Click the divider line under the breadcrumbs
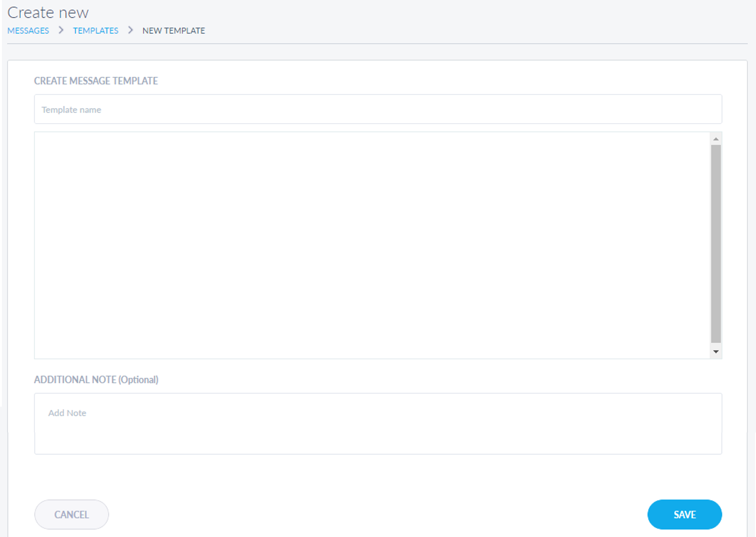The width and height of the screenshot is (756, 537). click(x=377, y=44)
